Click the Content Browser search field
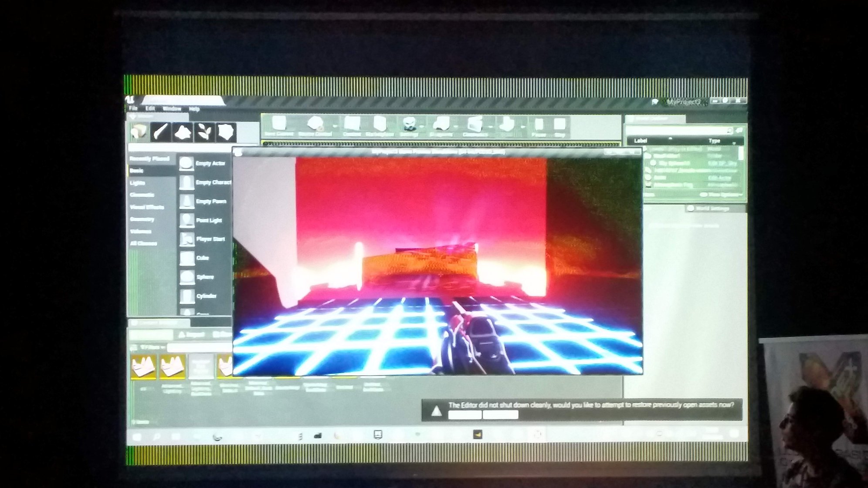The height and width of the screenshot is (488, 868). [x=200, y=347]
